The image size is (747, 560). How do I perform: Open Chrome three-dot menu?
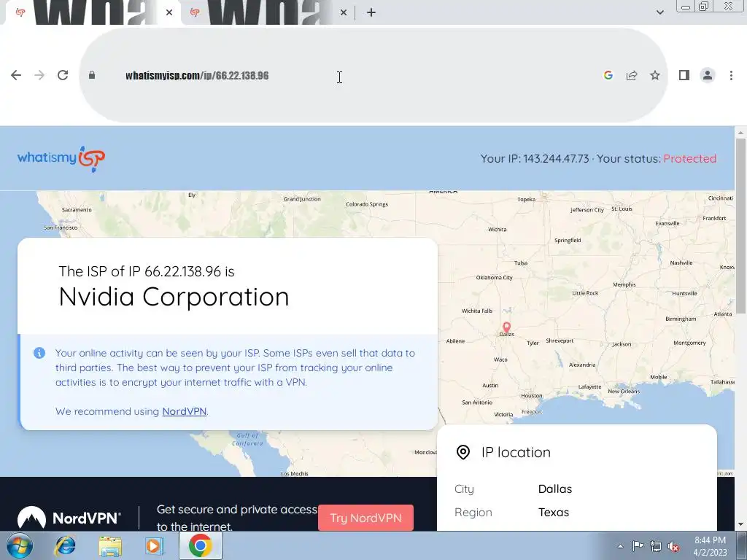(x=731, y=75)
